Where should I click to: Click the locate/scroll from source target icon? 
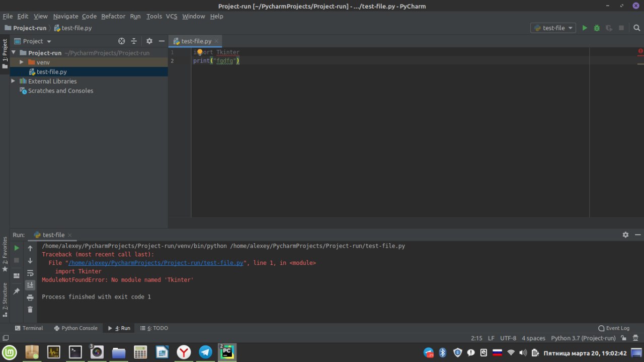click(x=121, y=41)
